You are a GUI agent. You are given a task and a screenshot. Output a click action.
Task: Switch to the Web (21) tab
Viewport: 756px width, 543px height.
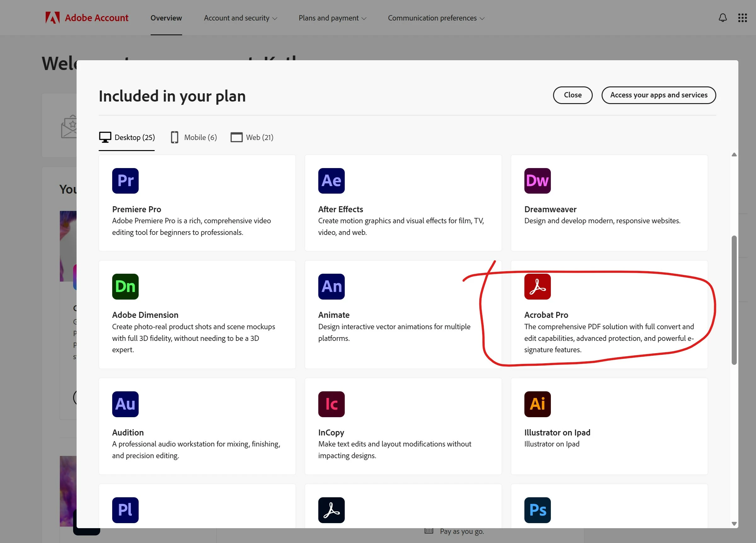pos(252,137)
